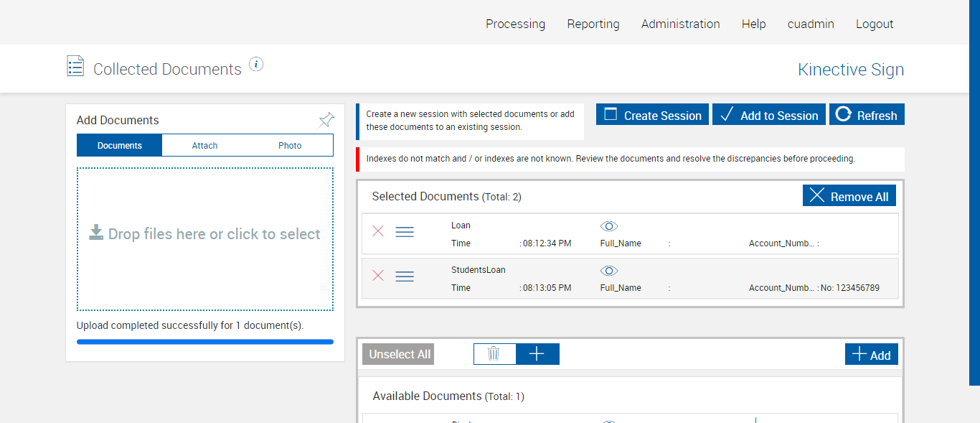Preview the StudentsLoan document via eye icon
This screenshot has height=423, width=980.
tap(608, 271)
